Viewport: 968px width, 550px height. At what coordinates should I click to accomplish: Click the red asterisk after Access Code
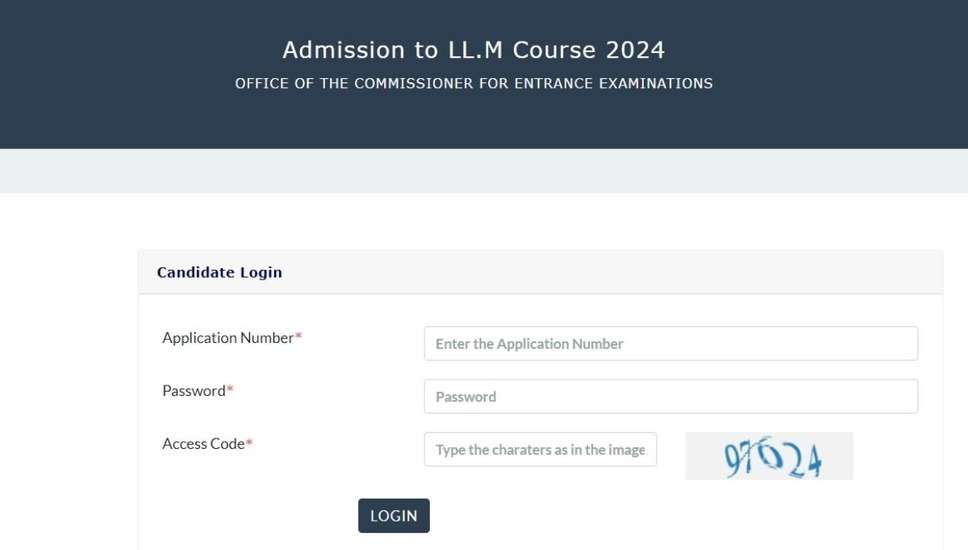point(249,443)
